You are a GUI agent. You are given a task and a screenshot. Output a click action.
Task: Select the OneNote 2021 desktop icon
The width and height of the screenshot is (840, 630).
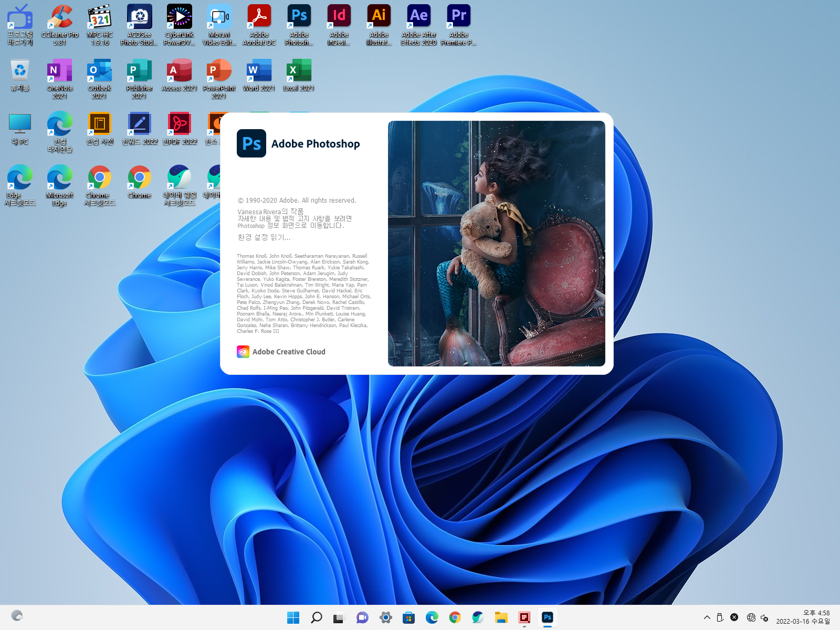[60, 79]
